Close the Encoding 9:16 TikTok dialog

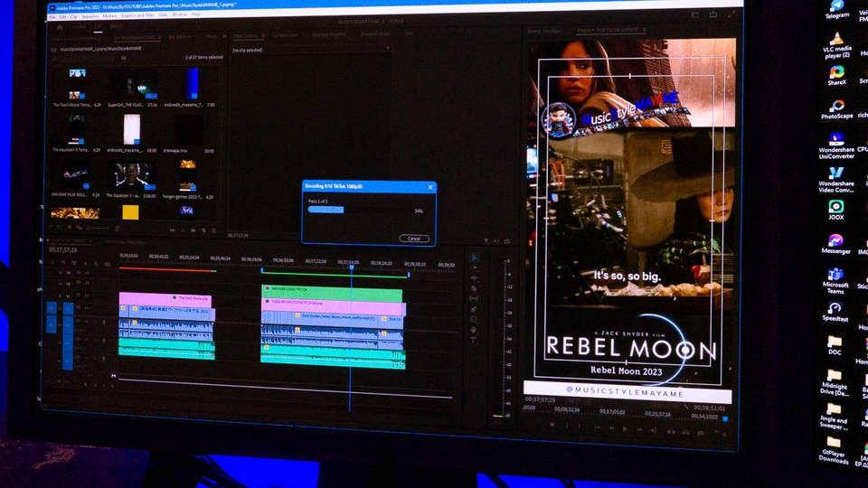pyautogui.click(x=430, y=188)
